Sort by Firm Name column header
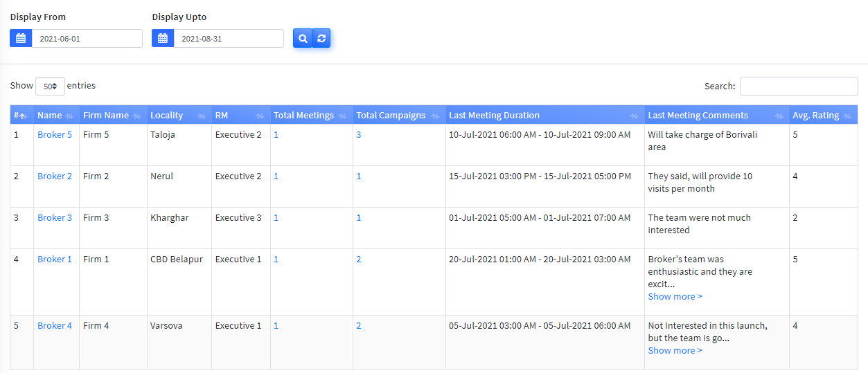The width and height of the screenshot is (868, 373). (106, 116)
